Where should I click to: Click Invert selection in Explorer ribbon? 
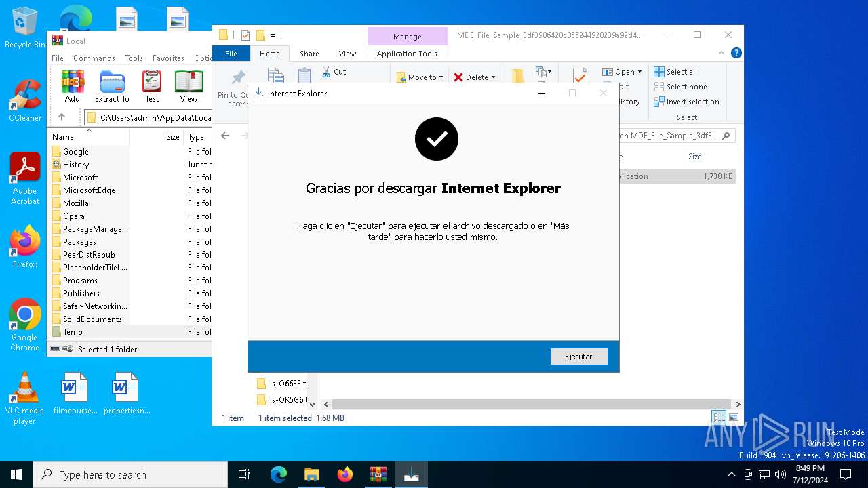[686, 102]
